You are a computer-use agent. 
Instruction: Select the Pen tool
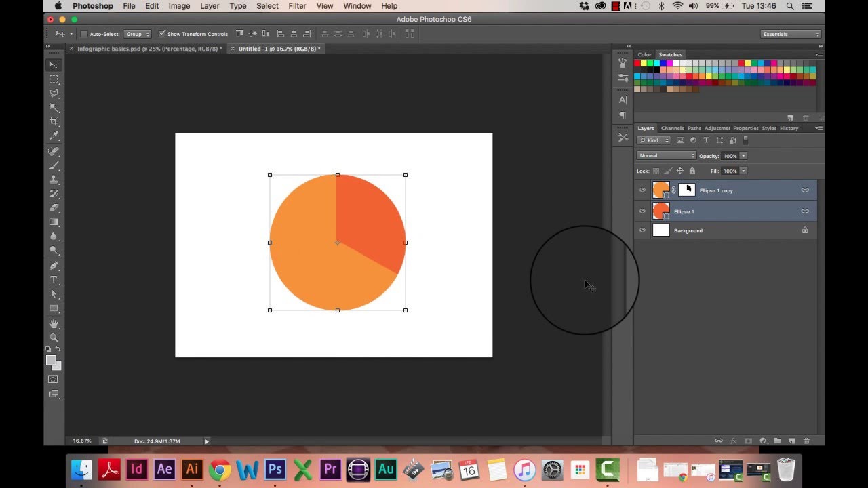(54, 266)
